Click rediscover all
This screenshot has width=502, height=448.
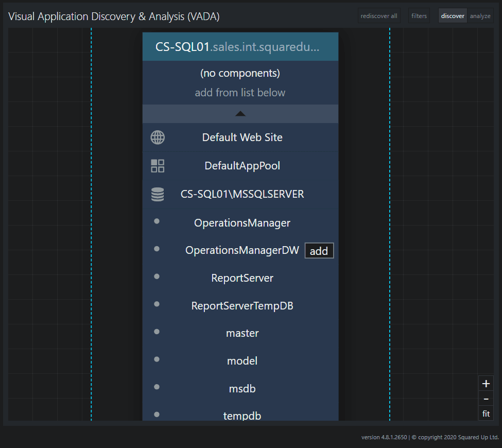click(379, 16)
